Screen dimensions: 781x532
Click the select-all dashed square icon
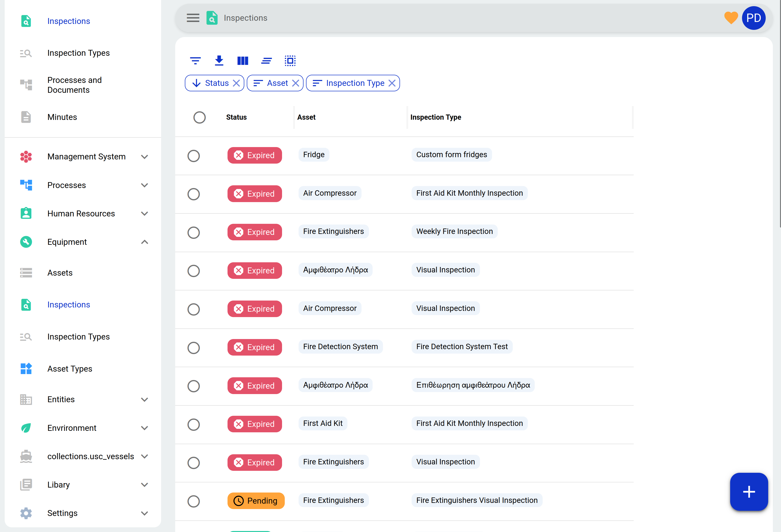click(x=290, y=61)
